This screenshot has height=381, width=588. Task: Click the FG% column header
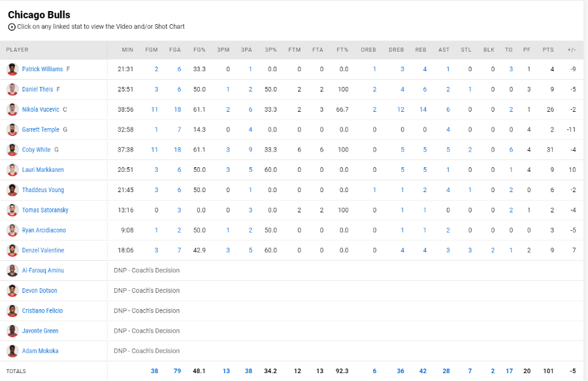[x=199, y=50]
